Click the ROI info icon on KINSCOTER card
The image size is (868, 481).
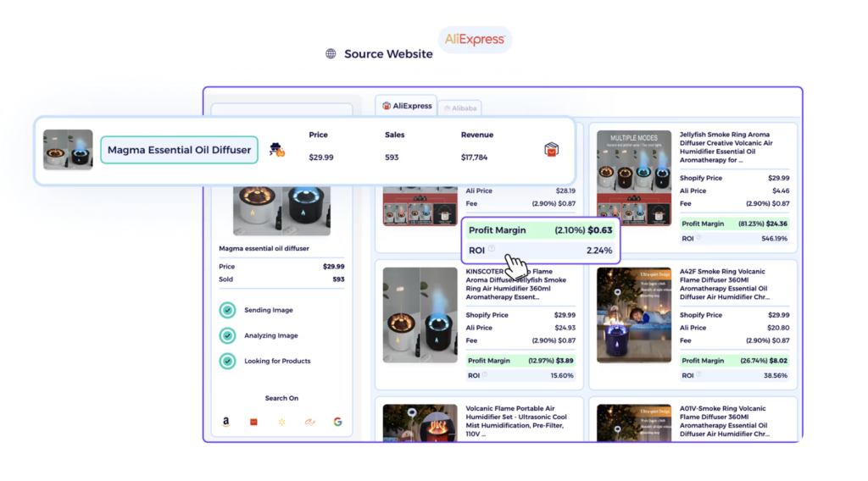484,374
